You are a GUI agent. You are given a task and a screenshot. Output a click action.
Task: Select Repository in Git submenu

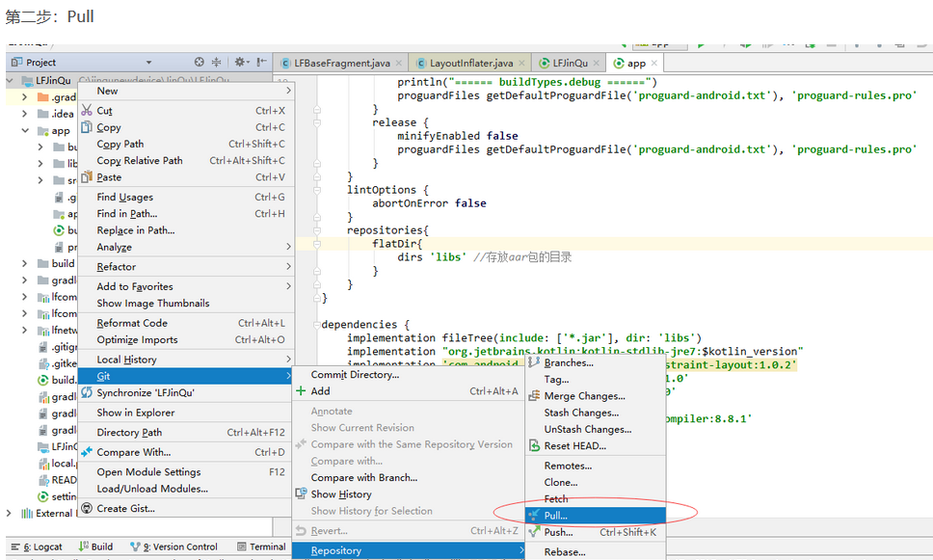click(x=409, y=550)
